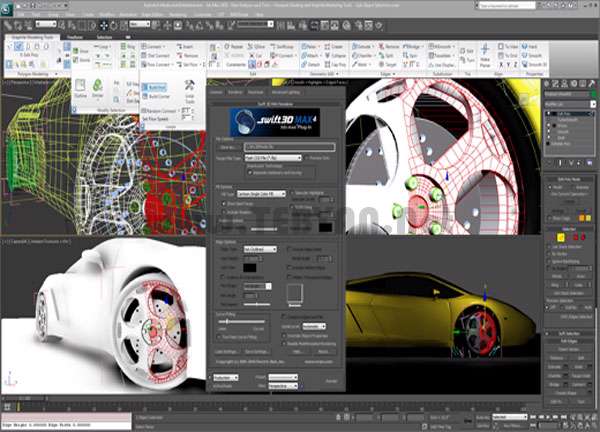Image resolution: width=600 pixels, height=432 pixels.
Task: Toggle checkbox beside Edge Type dropdown
Action: [x=289, y=249]
